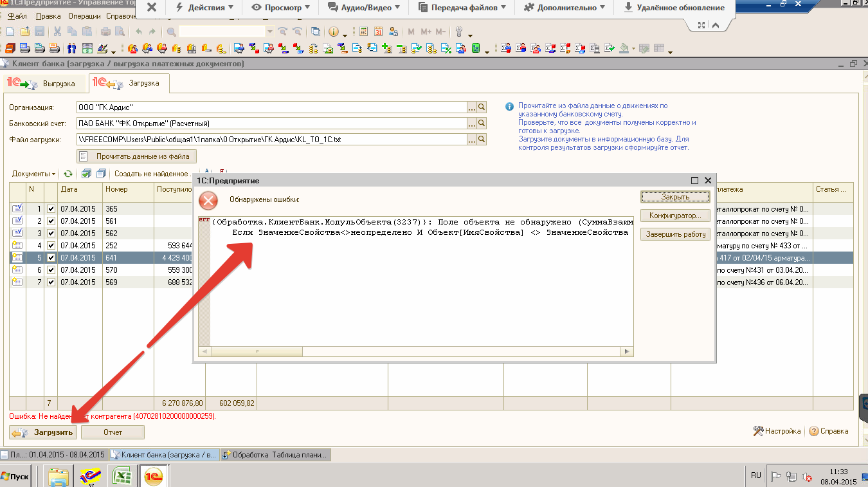Click the green refresh arrows icon
The width and height of the screenshot is (868, 487).
click(x=68, y=174)
